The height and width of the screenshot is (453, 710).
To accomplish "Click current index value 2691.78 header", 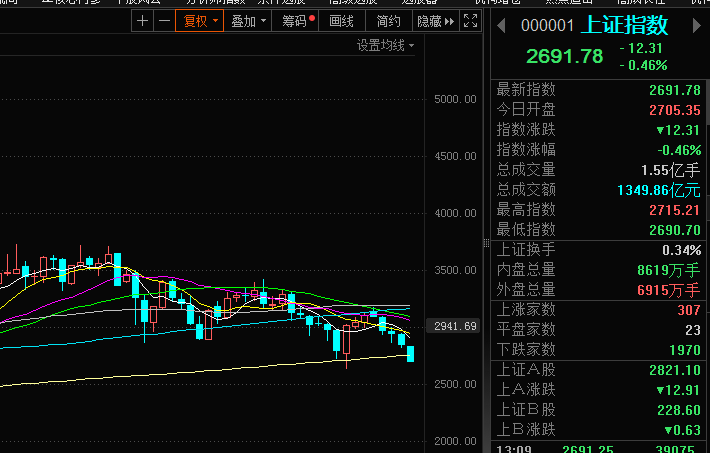I will [565, 57].
